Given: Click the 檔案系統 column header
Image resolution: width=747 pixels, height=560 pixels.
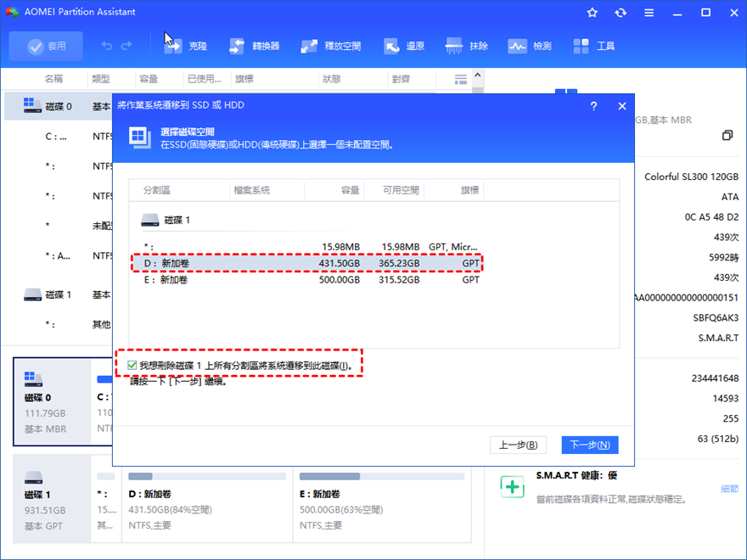Looking at the screenshot, I should click(x=251, y=190).
